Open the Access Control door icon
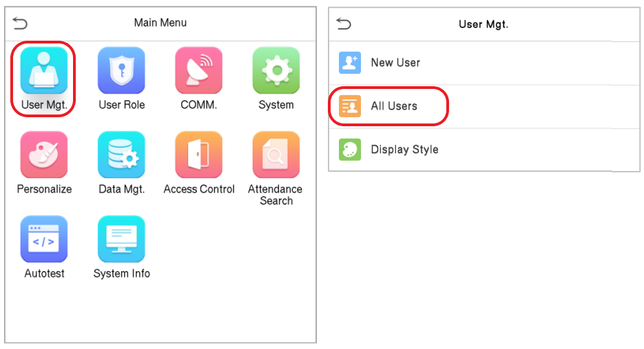644x349 pixels. (x=199, y=154)
